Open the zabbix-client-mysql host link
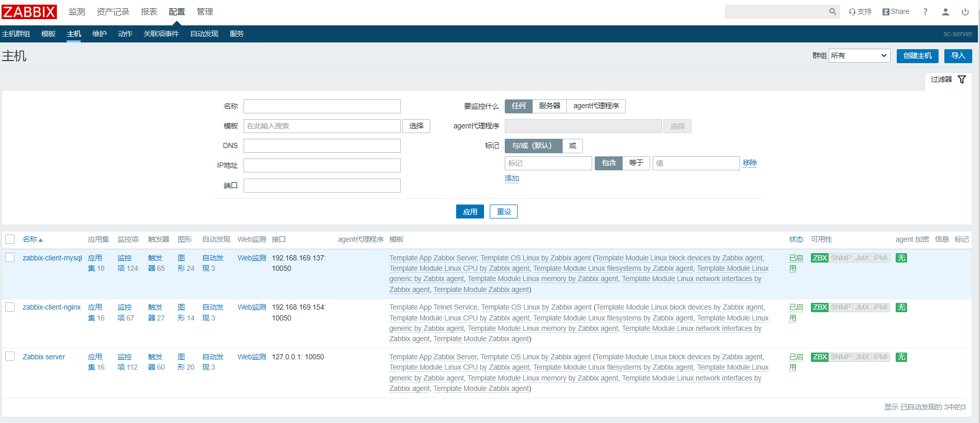Image resolution: width=980 pixels, height=423 pixels. pyautogui.click(x=52, y=258)
